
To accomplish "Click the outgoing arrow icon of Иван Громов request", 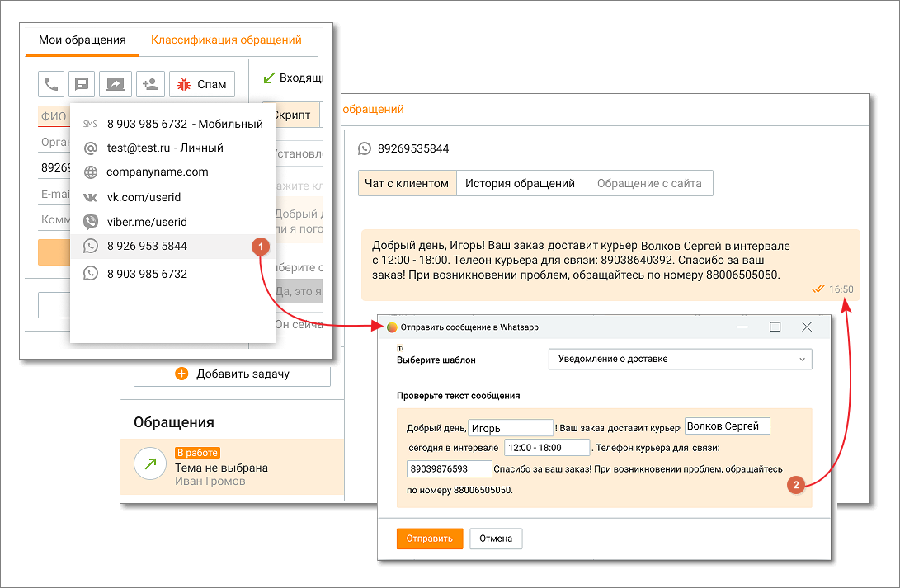I will pos(150,463).
